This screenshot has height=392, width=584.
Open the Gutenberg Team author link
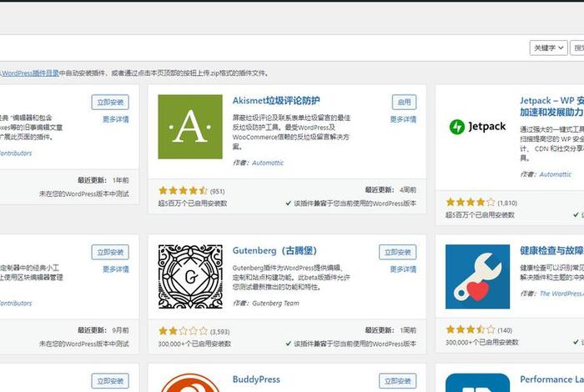(x=275, y=303)
